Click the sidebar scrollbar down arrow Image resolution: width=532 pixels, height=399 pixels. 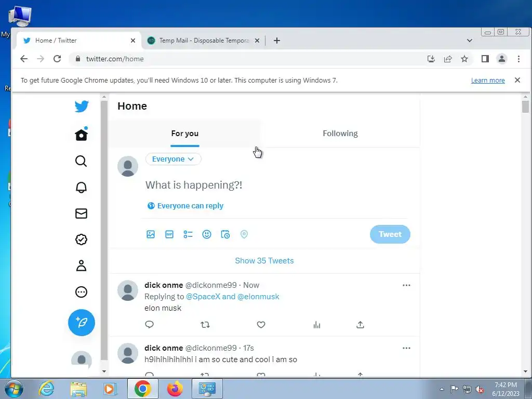click(104, 371)
